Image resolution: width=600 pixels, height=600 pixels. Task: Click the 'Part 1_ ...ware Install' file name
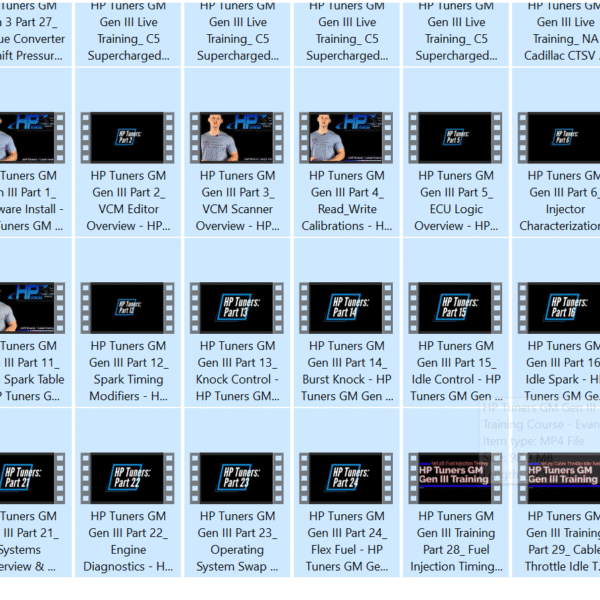click(x=32, y=201)
